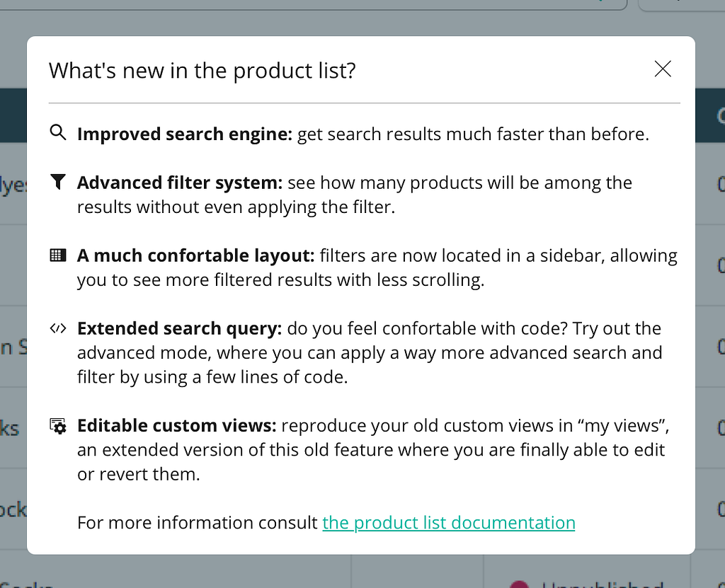The height and width of the screenshot is (588, 725).
Task: Click the "filter by using a few lines of code" text
Action: coord(212,377)
